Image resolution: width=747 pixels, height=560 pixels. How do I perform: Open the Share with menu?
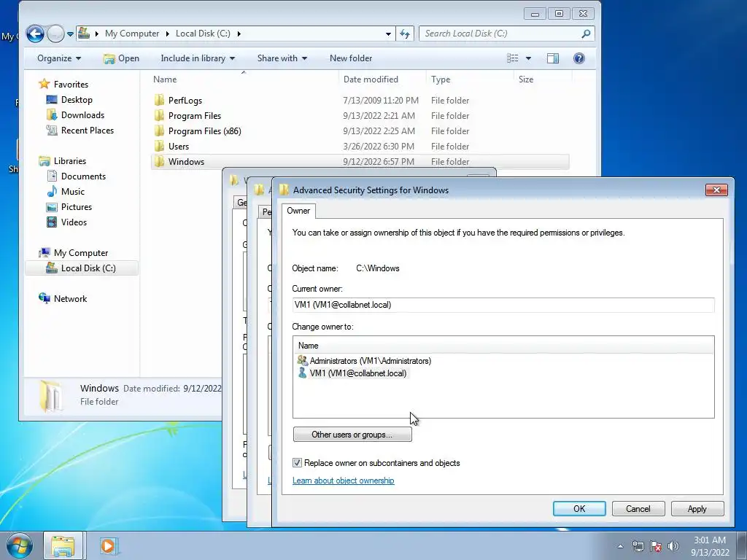pos(282,58)
